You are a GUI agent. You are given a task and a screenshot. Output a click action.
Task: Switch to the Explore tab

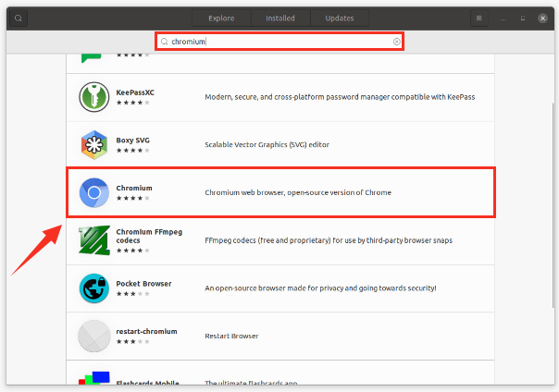click(x=221, y=18)
